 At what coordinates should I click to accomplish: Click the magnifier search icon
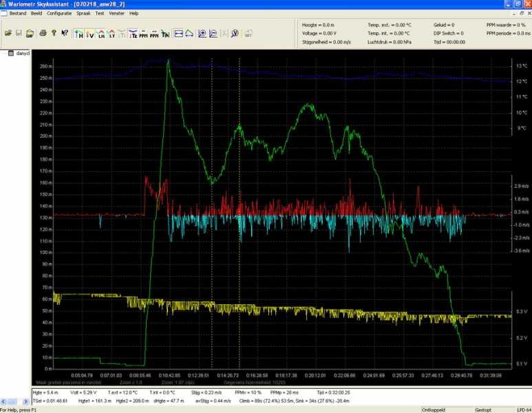tap(235, 34)
